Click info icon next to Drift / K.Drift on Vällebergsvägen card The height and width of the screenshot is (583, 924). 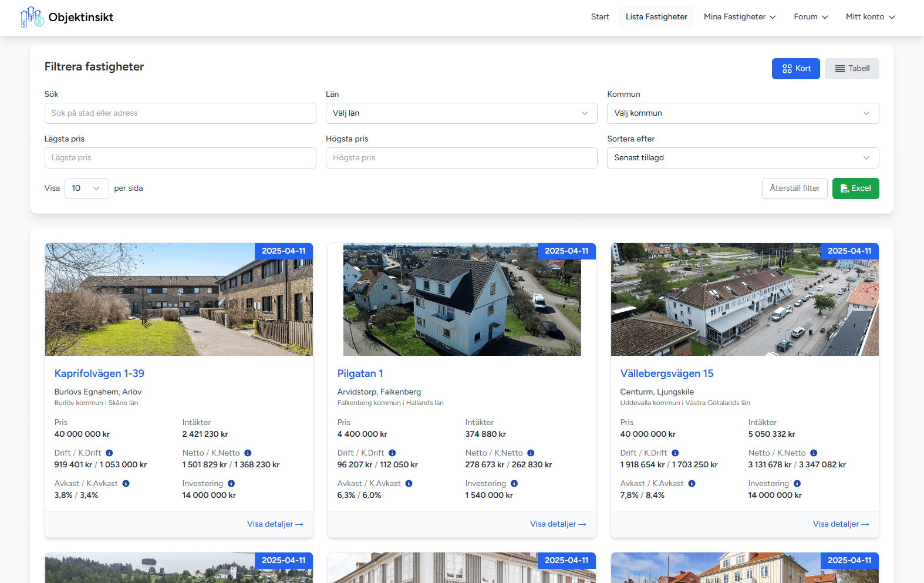click(x=675, y=453)
